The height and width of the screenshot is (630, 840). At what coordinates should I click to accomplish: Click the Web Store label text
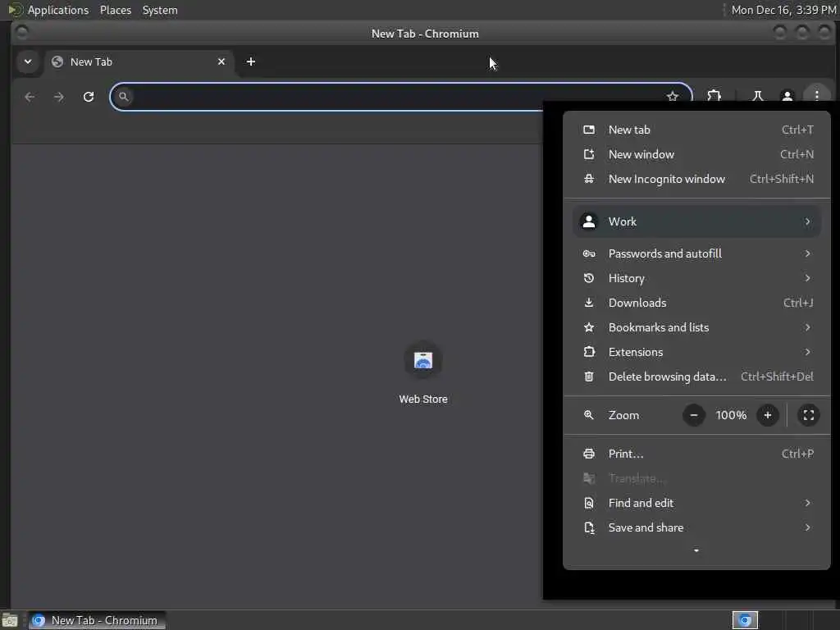422,399
